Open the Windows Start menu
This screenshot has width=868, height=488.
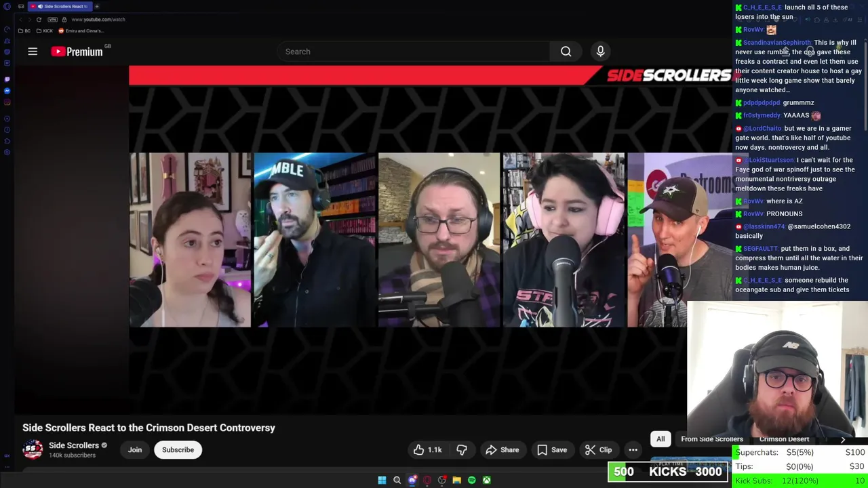pos(382,480)
